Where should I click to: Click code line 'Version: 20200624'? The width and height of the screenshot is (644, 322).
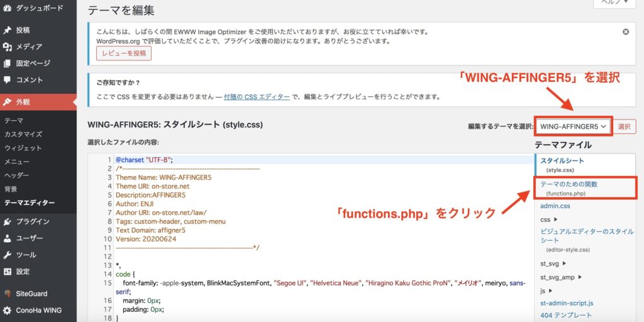coord(146,238)
